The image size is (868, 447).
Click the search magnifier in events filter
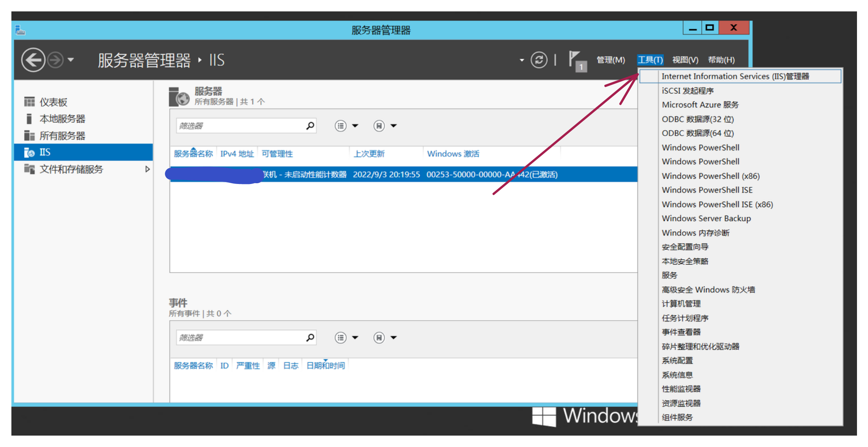(310, 337)
